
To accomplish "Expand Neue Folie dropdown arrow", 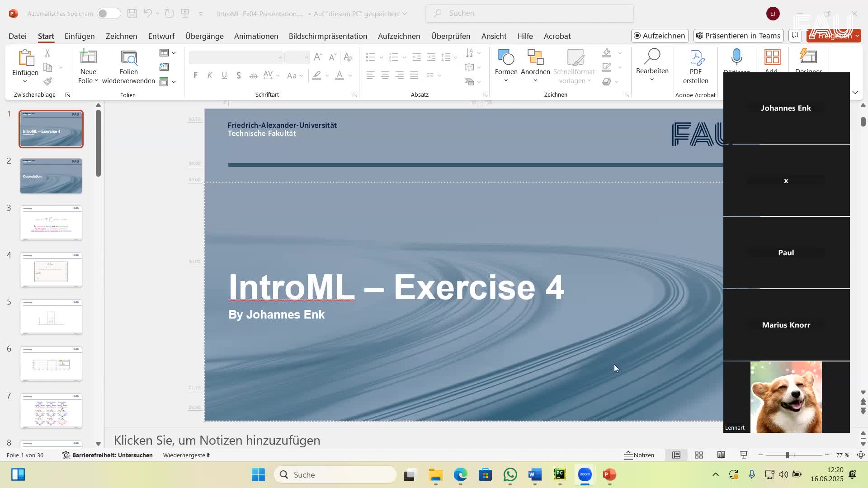I will (x=96, y=81).
